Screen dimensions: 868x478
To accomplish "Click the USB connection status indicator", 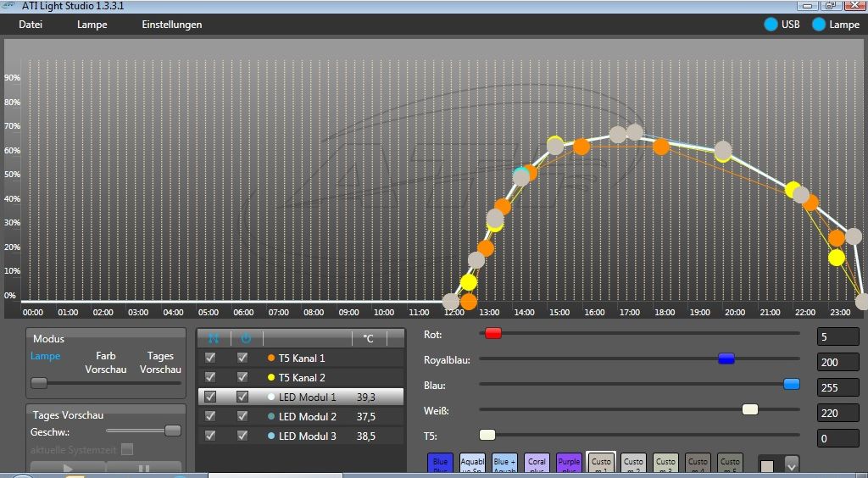I will (x=770, y=25).
